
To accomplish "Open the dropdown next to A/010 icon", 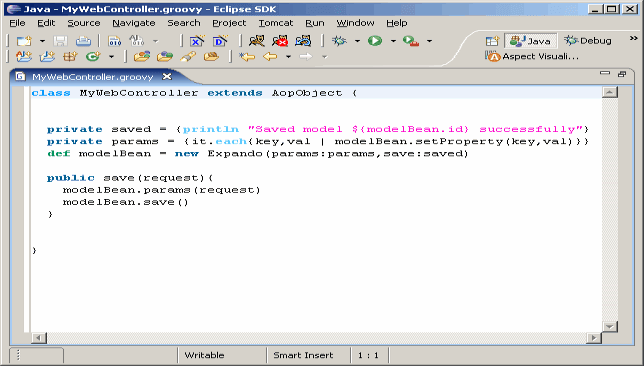I will [x=156, y=41].
